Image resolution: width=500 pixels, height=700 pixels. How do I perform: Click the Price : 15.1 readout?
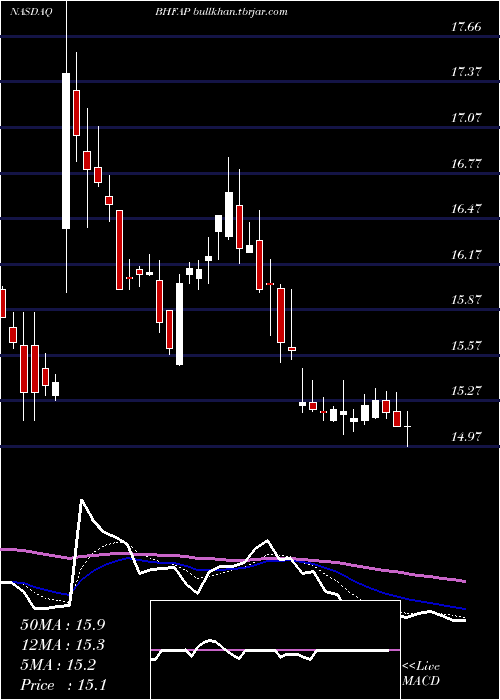coord(63,685)
